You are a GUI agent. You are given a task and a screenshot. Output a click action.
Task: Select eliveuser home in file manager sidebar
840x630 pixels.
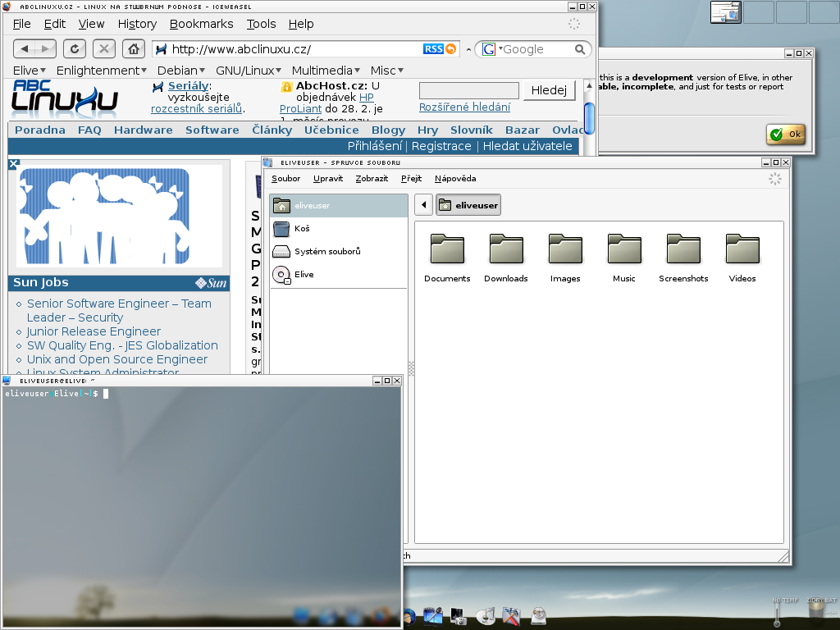click(x=339, y=206)
